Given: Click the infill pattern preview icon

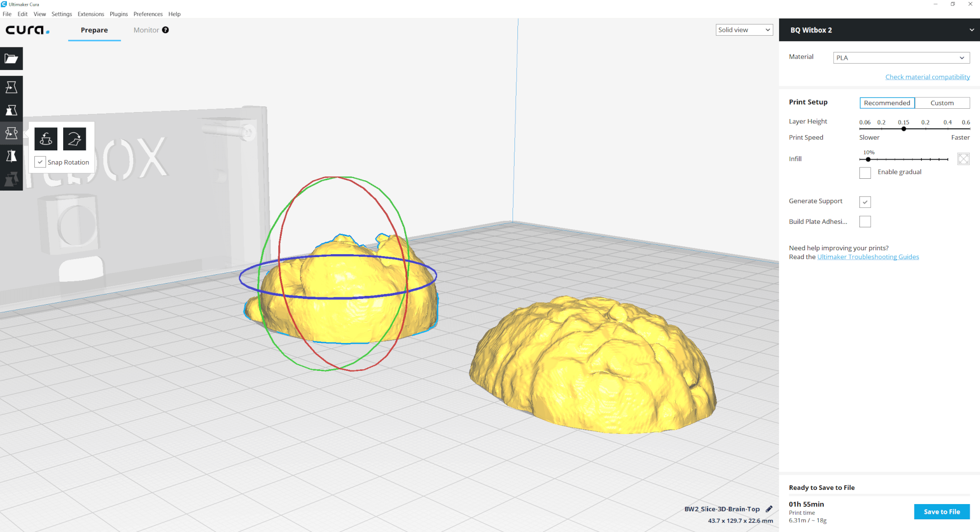Looking at the screenshot, I should coord(963,159).
